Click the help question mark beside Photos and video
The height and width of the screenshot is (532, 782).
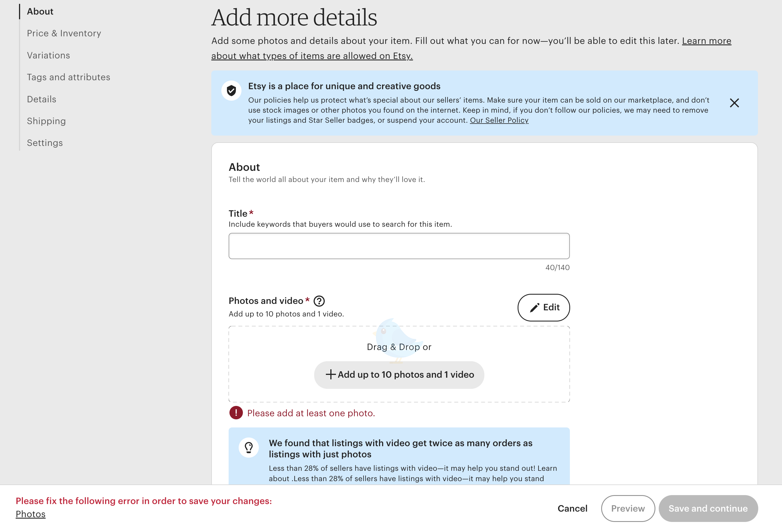(x=319, y=301)
